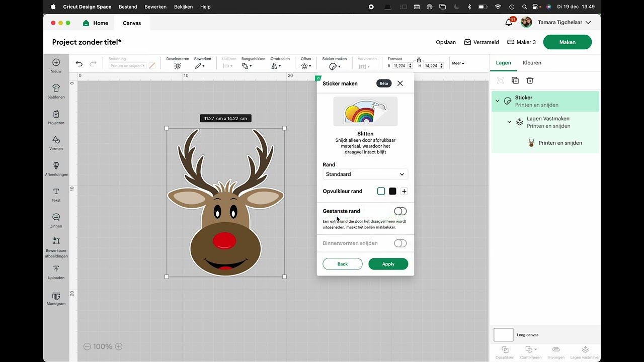Image resolution: width=644 pixels, height=362 pixels.
Task: Click the lock aspect ratio icon
Action: click(419, 60)
